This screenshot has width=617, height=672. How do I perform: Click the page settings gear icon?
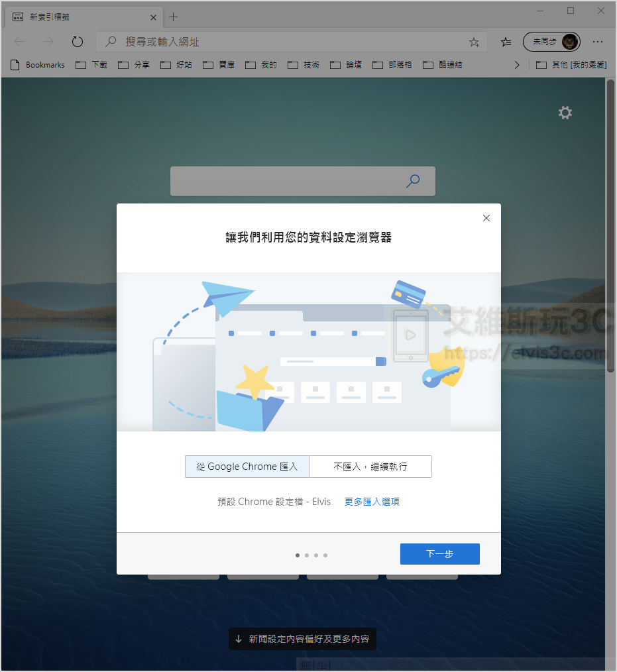pyautogui.click(x=565, y=113)
